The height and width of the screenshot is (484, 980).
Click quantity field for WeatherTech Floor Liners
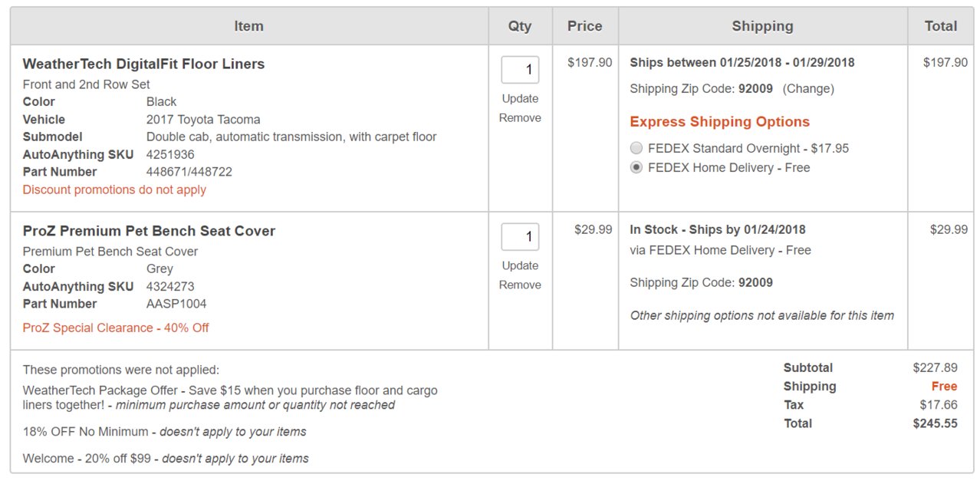point(520,70)
